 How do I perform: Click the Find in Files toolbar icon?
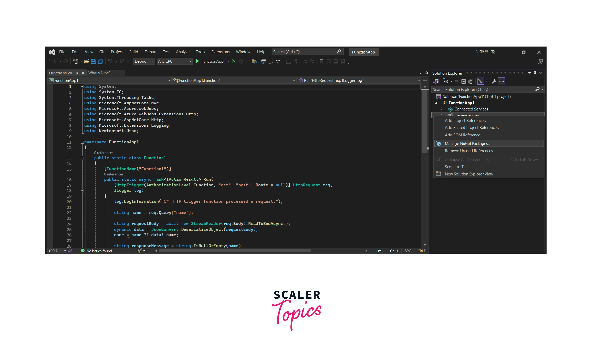(254, 62)
